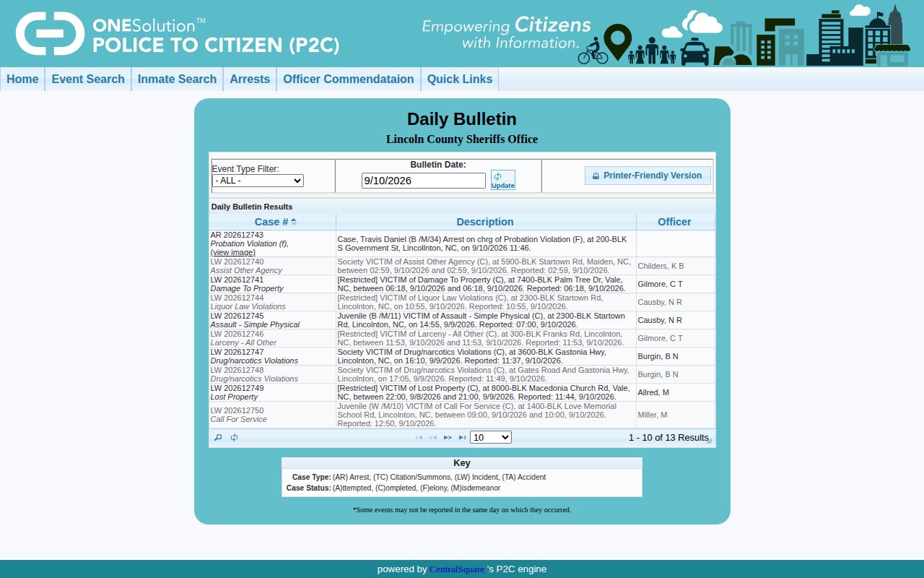Open the CentralSquare link in footer
Screen dimensions: 924x578
pyautogui.click(x=457, y=569)
